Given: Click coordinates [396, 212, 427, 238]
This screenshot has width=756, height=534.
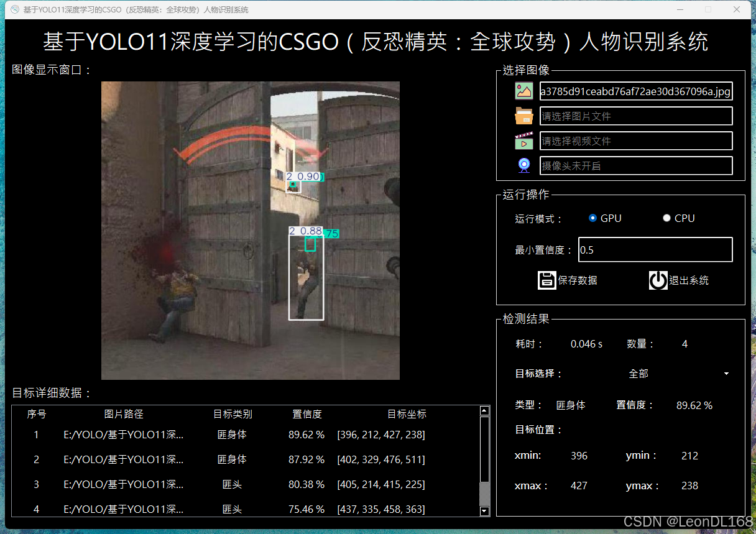Looking at the screenshot, I should click(381, 435).
